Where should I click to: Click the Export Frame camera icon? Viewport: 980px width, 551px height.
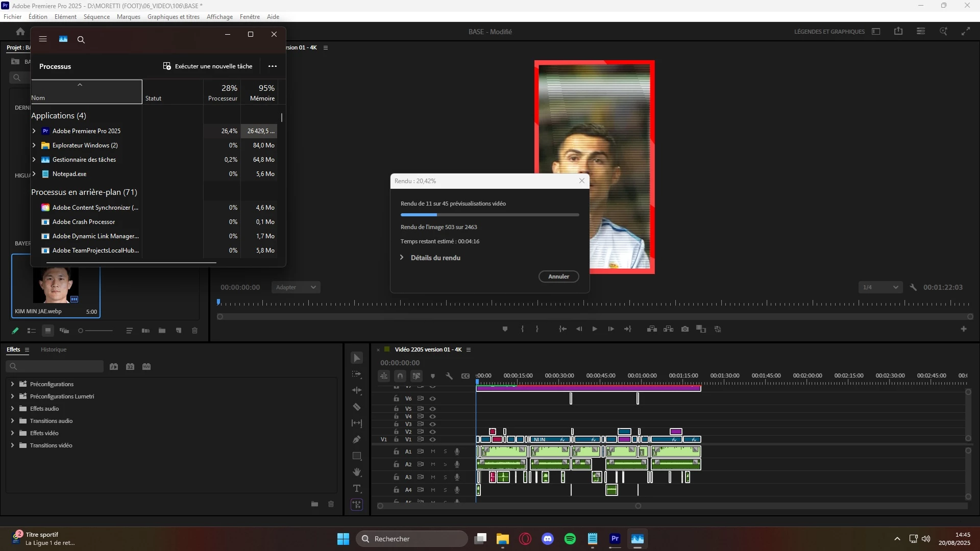point(685,329)
